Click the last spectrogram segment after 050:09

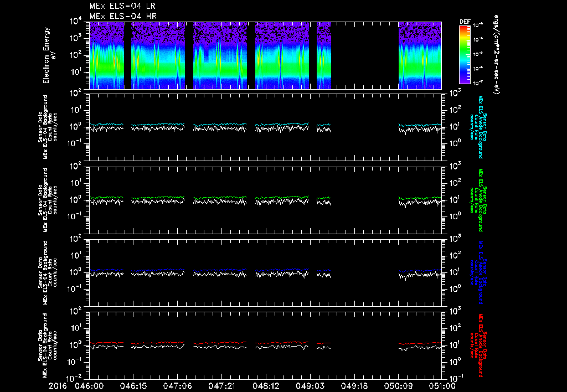pos(420,55)
